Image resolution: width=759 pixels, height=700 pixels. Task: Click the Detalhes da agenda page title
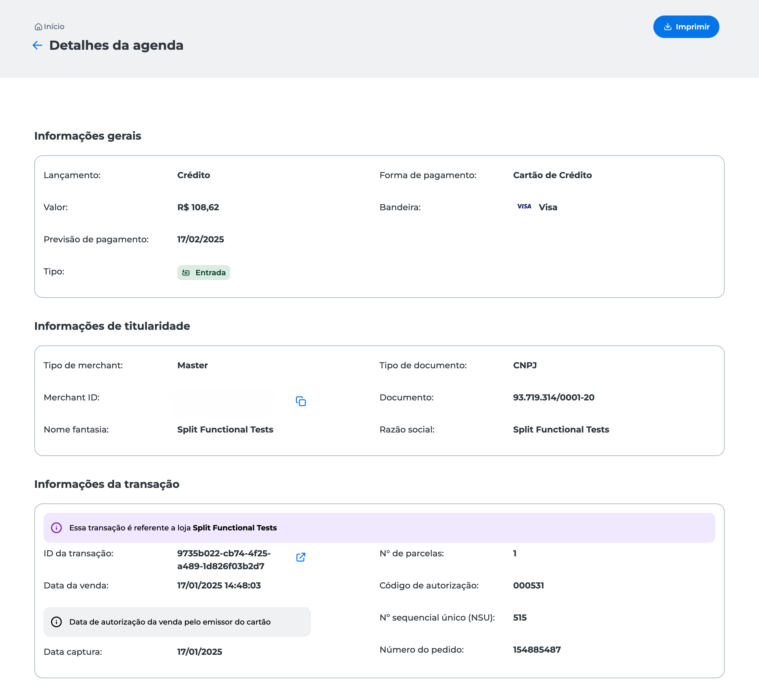tap(116, 45)
